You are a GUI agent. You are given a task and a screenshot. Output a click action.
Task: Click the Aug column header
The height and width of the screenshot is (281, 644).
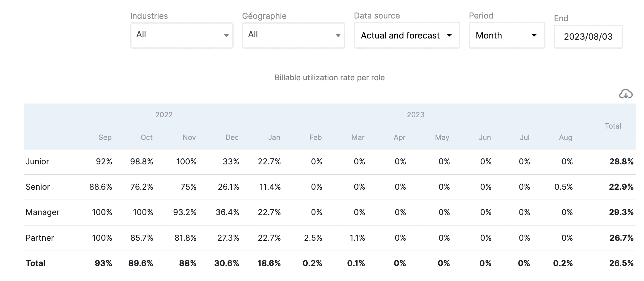pos(565,138)
